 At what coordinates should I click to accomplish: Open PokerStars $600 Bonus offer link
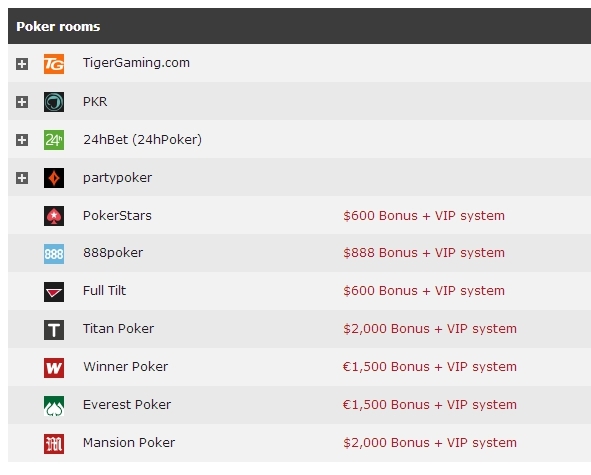click(424, 216)
